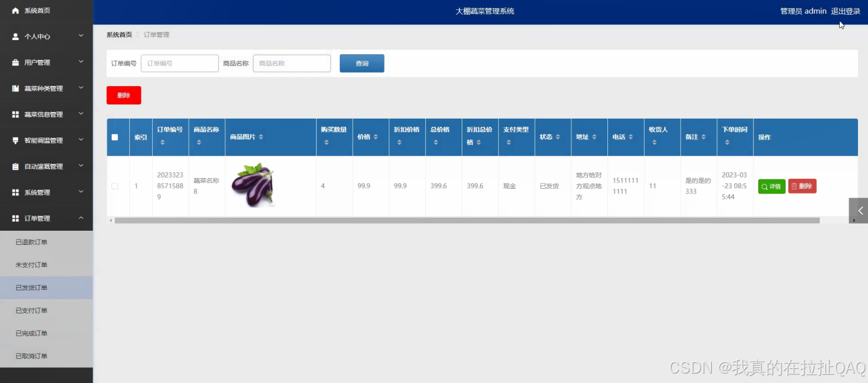
Task: Sort by 地址 column arrows
Action: click(x=594, y=137)
